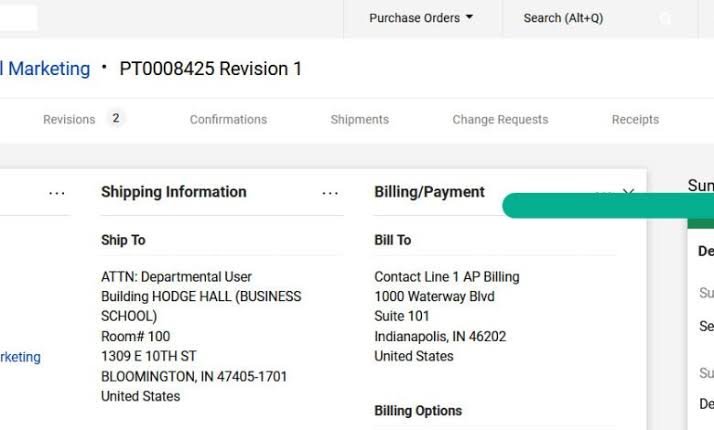714x430 pixels.
Task: Select 'BLOOMINGTON, IN 47405-1701' text
Action: pos(194,376)
